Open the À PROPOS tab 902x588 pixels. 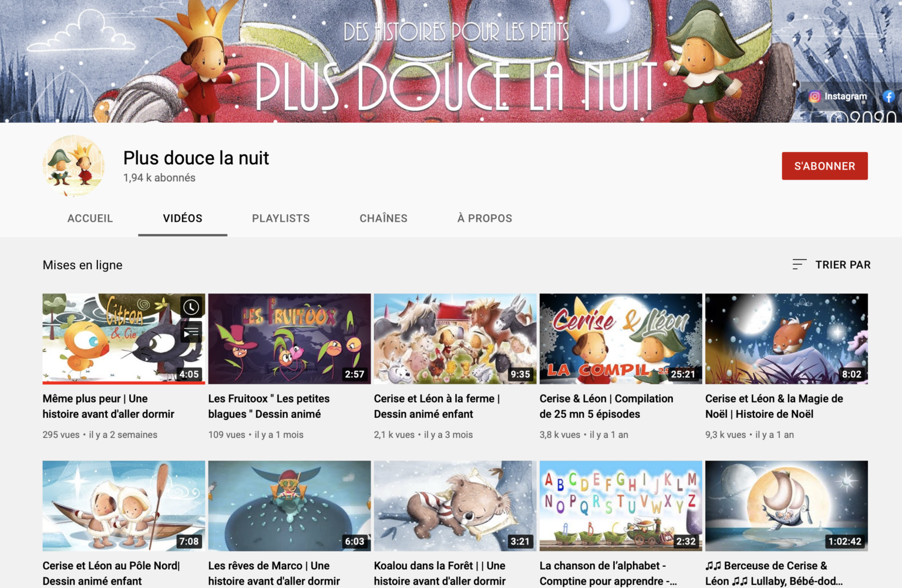484,218
